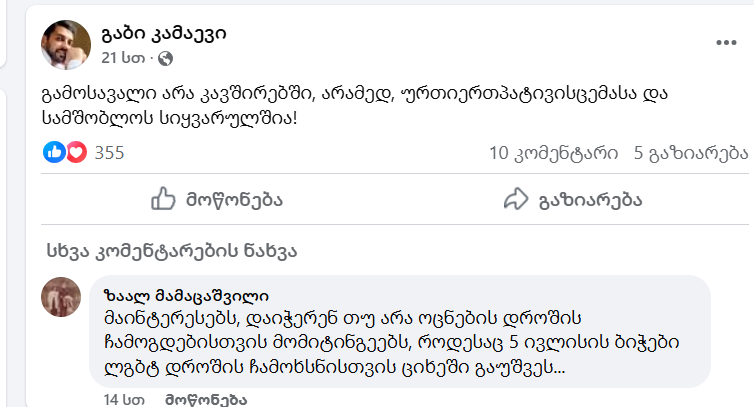Like the comment via its მოწონება link

tap(206, 400)
